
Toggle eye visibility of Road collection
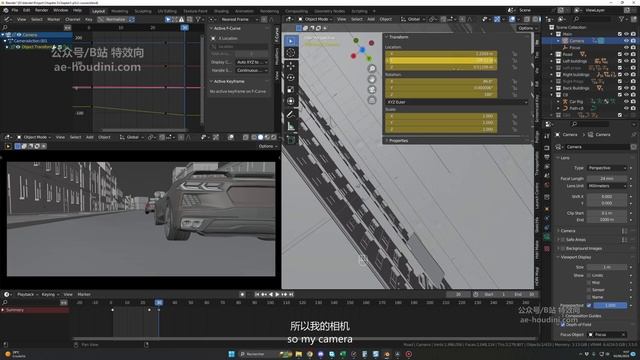627,54
